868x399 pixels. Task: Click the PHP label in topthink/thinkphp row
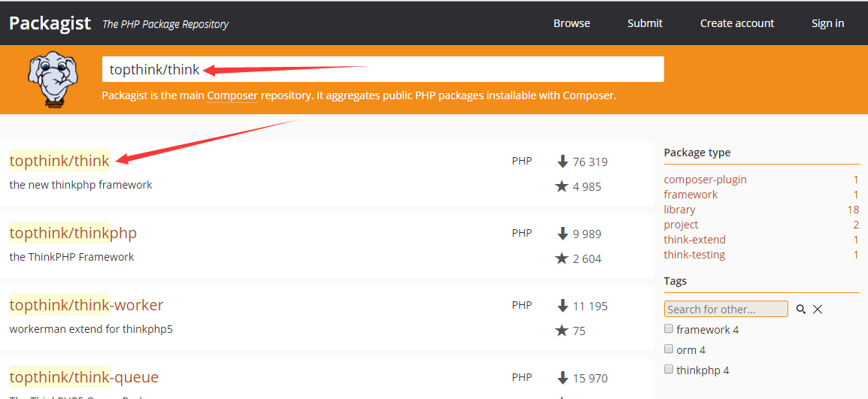[521, 233]
